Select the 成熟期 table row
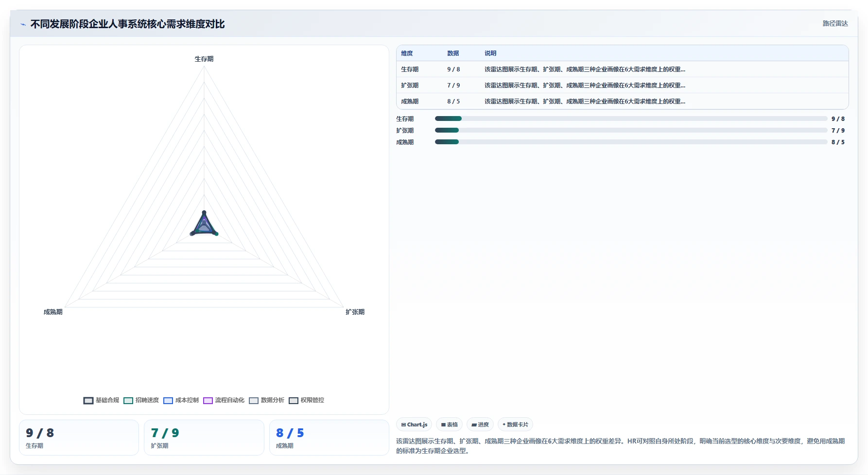 tap(623, 101)
